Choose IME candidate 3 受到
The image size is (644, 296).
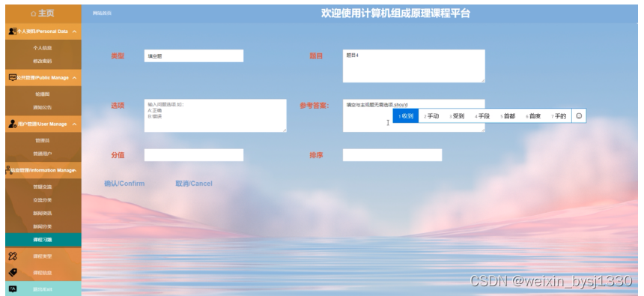pyautogui.click(x=457, y=116)
